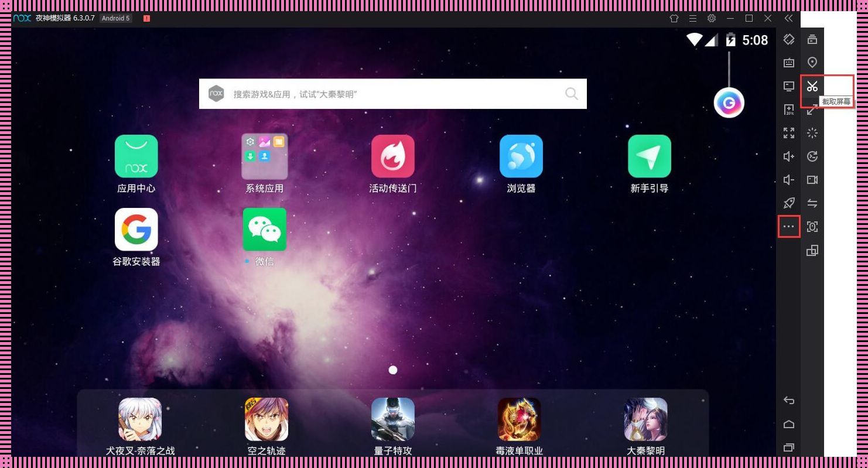Screen dimensions: 868x468
Task: Open the 大秦黎明 game
Action: [x=646, y=419]
